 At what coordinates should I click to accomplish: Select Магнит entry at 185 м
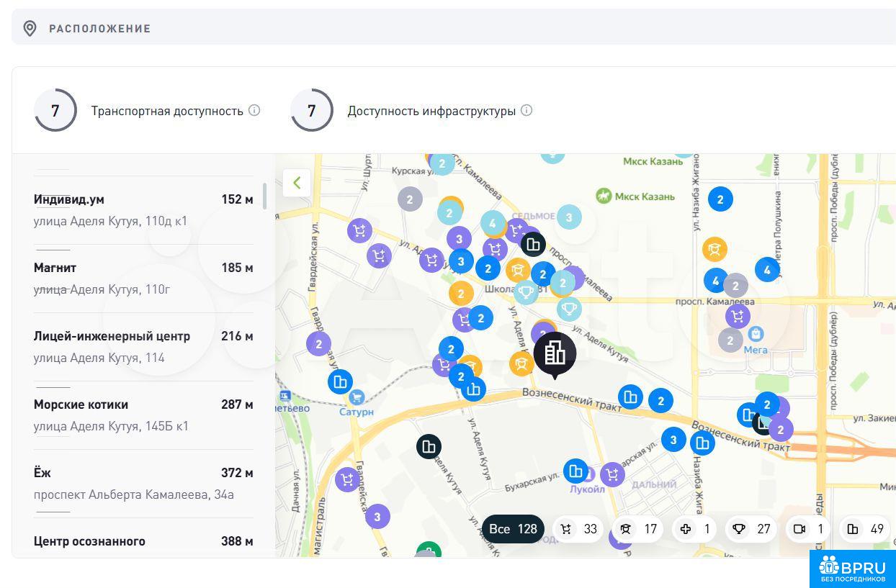tap(143, 279)
